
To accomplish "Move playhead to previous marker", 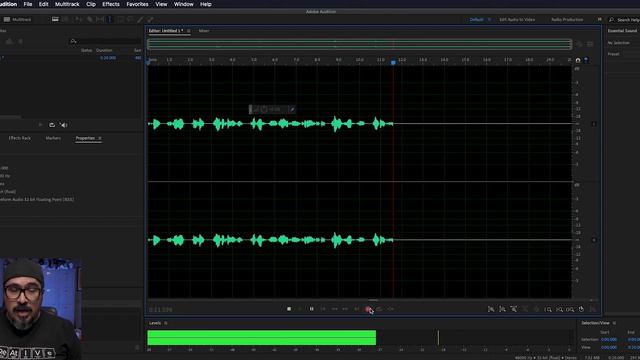I will click(323, 309).
